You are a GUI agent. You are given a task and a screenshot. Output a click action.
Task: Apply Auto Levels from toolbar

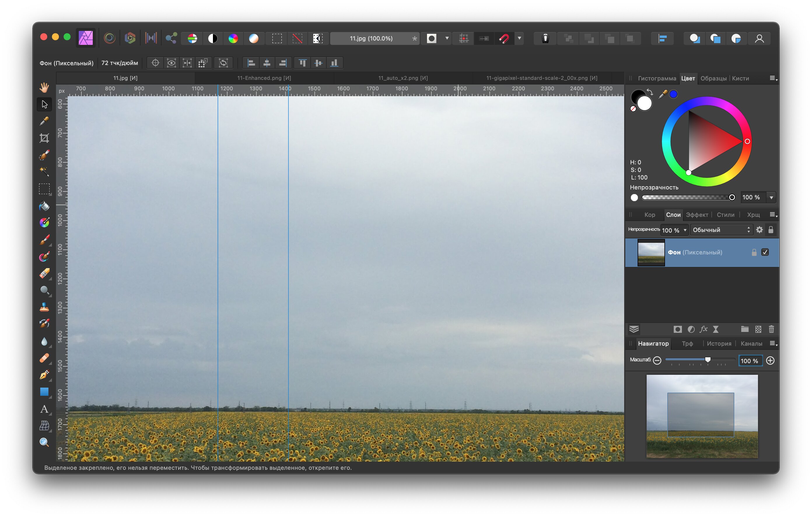coord(192,38)
